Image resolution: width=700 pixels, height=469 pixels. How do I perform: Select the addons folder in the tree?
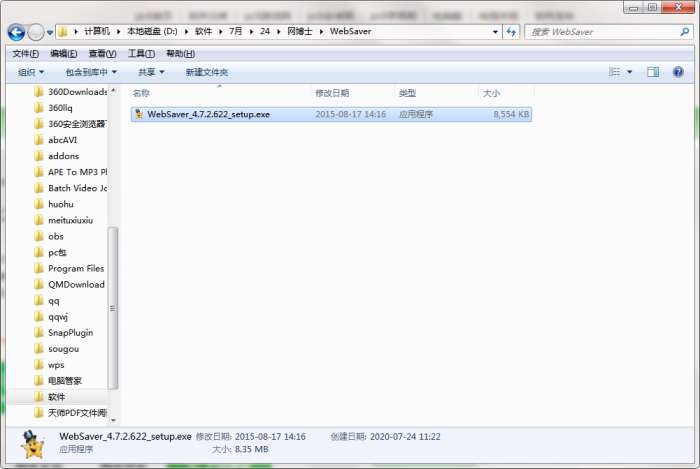click(x=63, y=156)
